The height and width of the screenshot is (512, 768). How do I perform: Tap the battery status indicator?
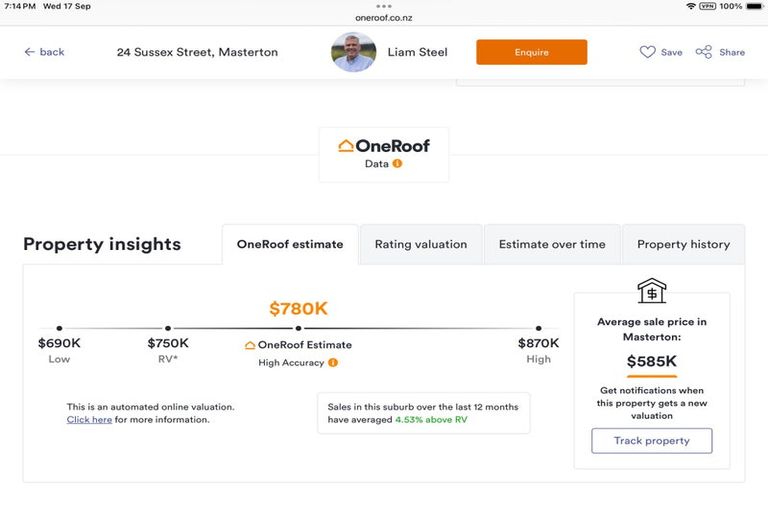[754, 6]
